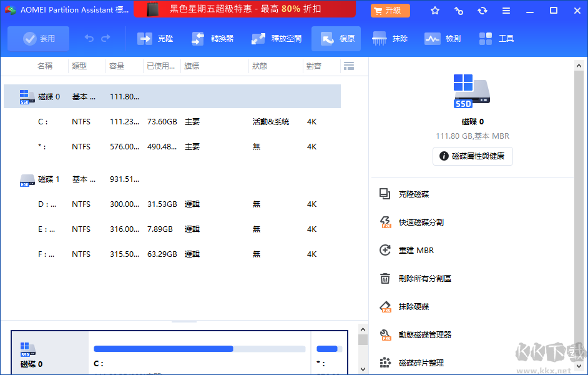588x375 pixels.
Task: Click the 磁碟 1 HDD icon in list
Action: click(27, 180)
